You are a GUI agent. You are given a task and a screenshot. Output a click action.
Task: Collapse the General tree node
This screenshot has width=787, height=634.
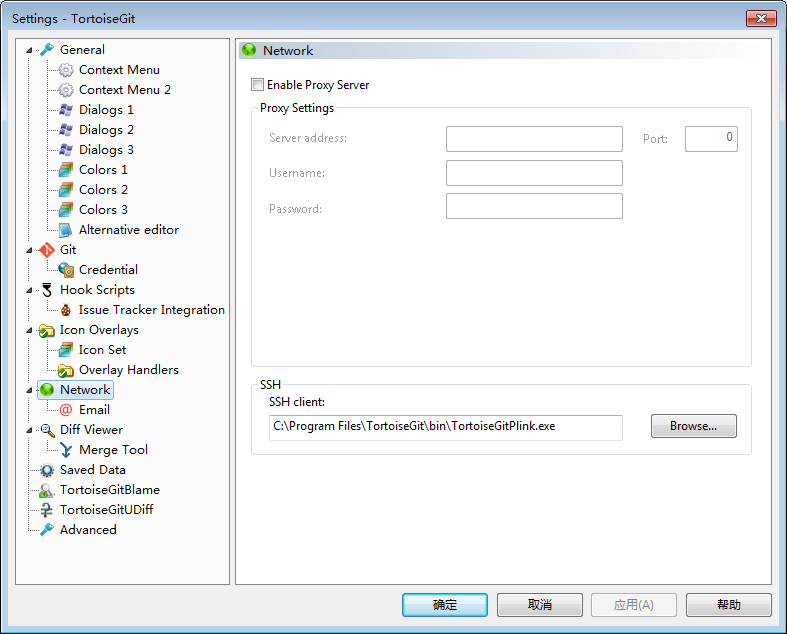pos(29,50)
